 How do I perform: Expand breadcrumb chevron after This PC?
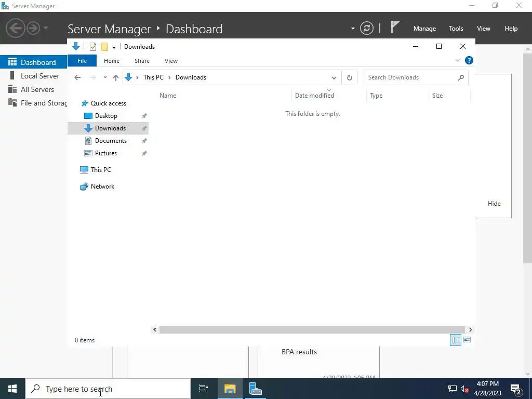[x=169, y=78]
